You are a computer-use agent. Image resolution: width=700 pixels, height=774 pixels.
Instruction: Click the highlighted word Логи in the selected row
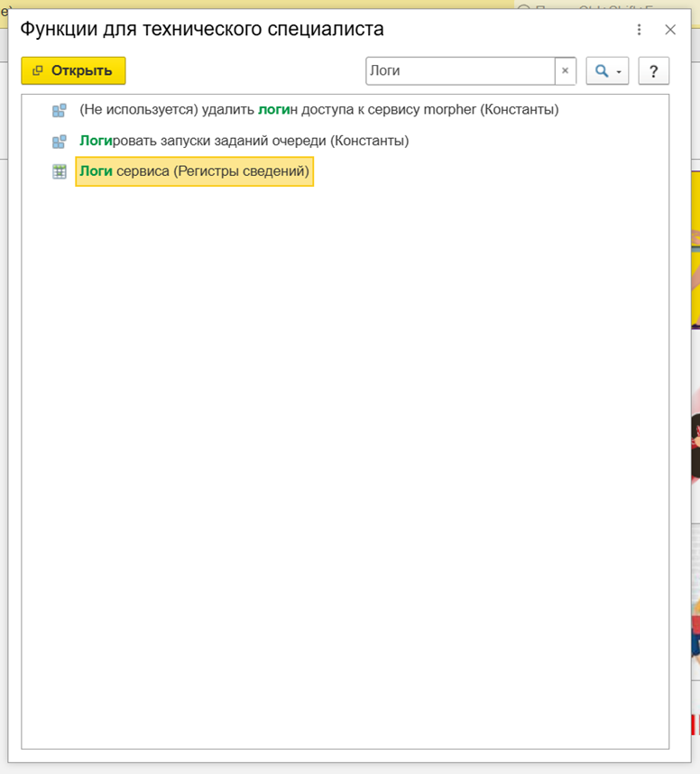(96, 171)
